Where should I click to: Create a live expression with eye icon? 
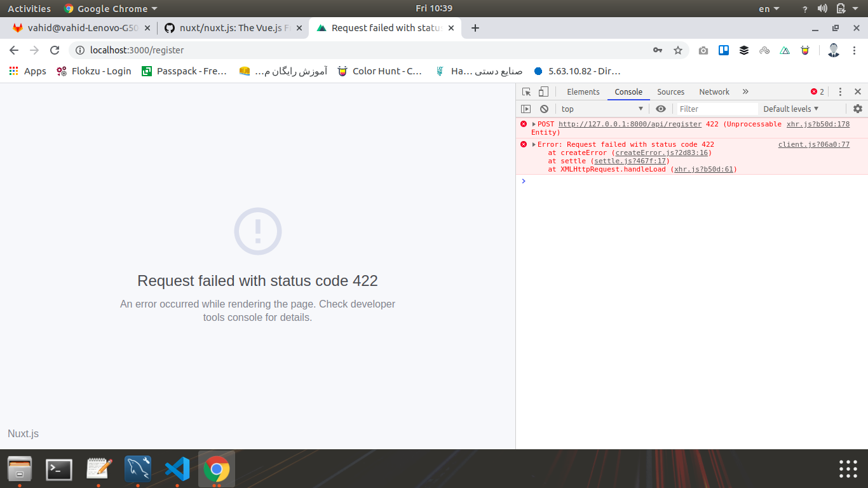point(661,109)
